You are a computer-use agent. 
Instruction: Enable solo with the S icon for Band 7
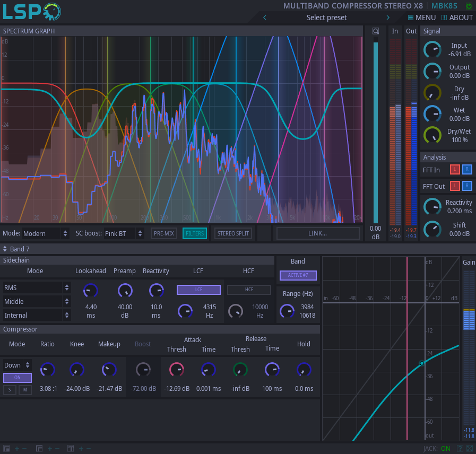pyautogui.click(x=9, y=389)
